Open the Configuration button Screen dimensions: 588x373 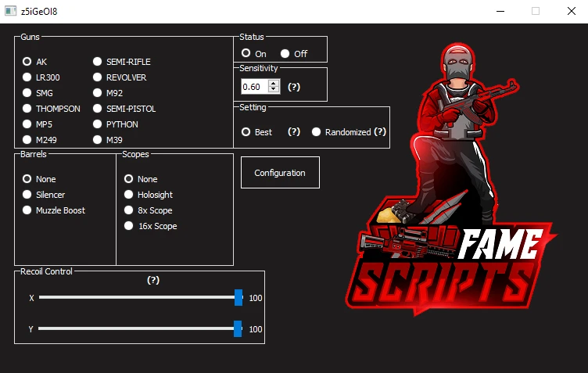pyautogui.click(x=280, y=173)
